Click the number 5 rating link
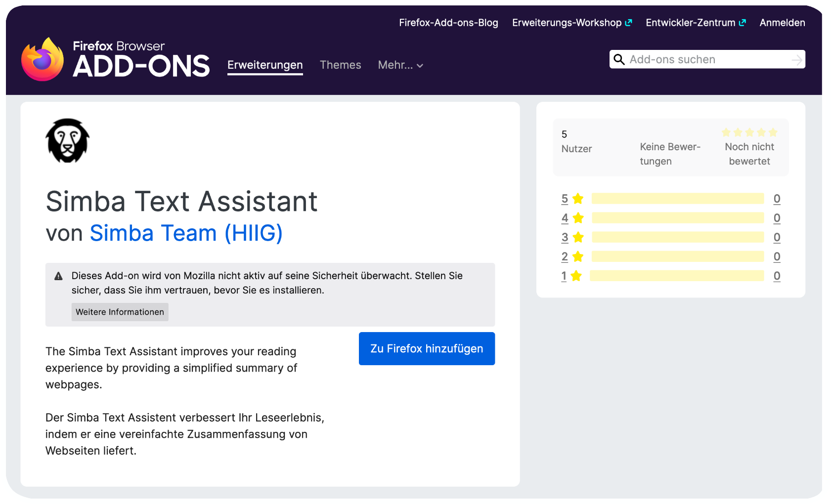Image resolution: width=832 pixels, height=504 pixels. (x=565, y=199)
